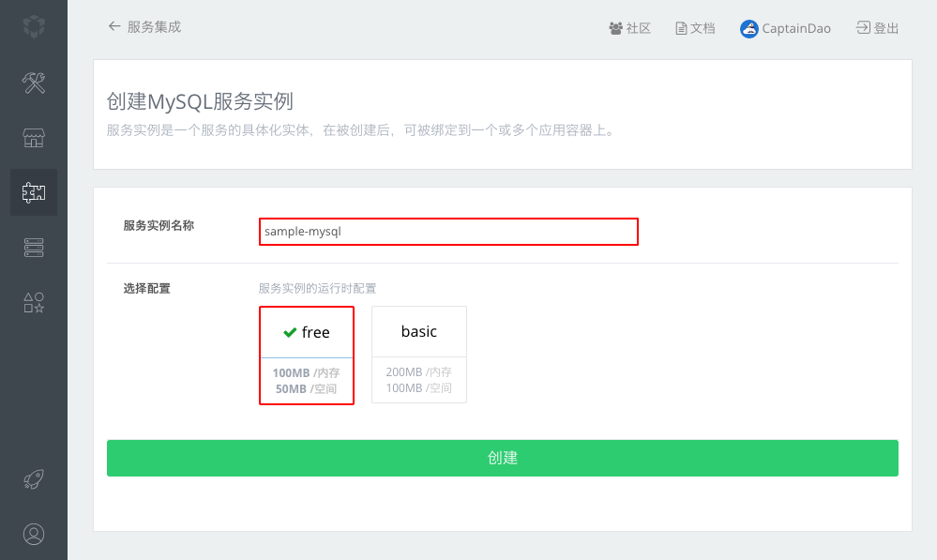The height and width of the screenshot is (560, 937).
Task: Go back to 服务集成 page
Action: point(154,27)
